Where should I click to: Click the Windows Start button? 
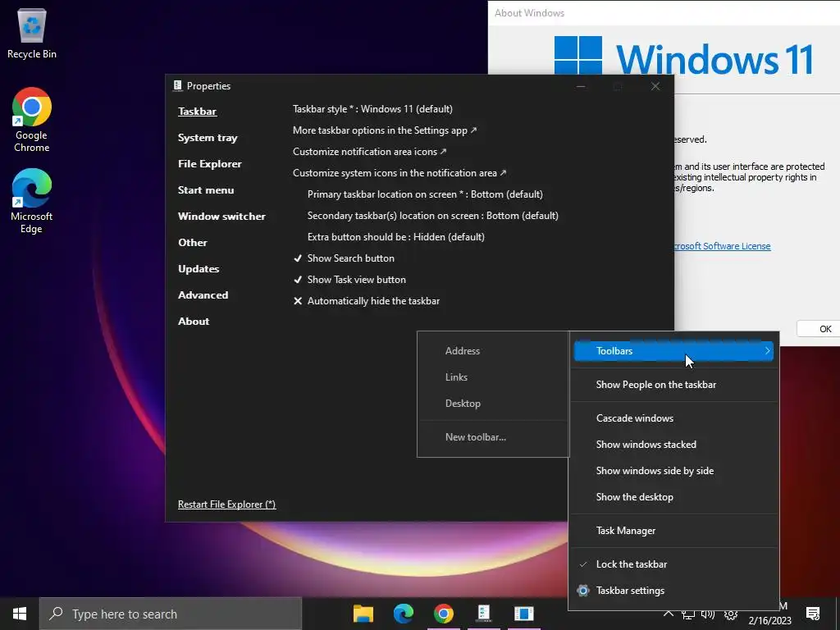(20, 614)
